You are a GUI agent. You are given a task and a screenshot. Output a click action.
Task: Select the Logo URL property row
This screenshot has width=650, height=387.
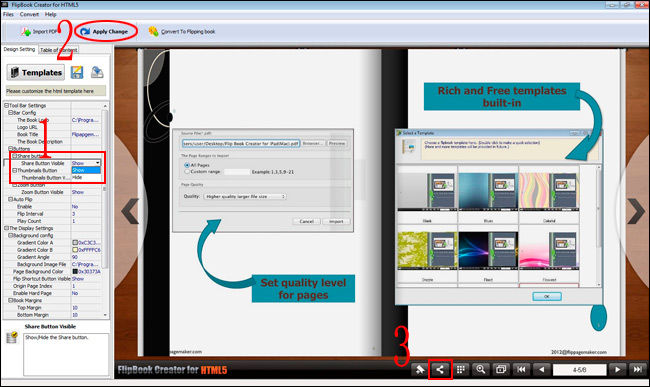click(52, 127)
